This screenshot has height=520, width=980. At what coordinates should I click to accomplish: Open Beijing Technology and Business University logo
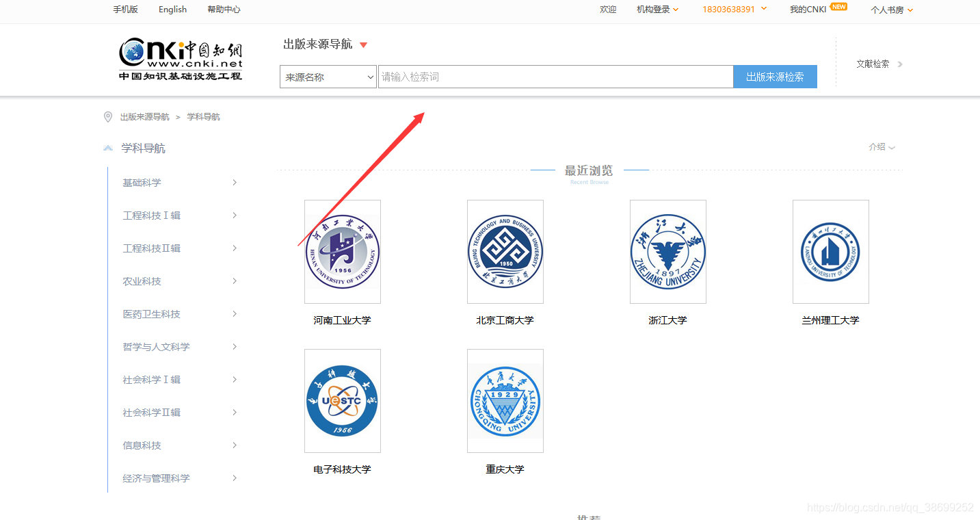coord(505,252)
